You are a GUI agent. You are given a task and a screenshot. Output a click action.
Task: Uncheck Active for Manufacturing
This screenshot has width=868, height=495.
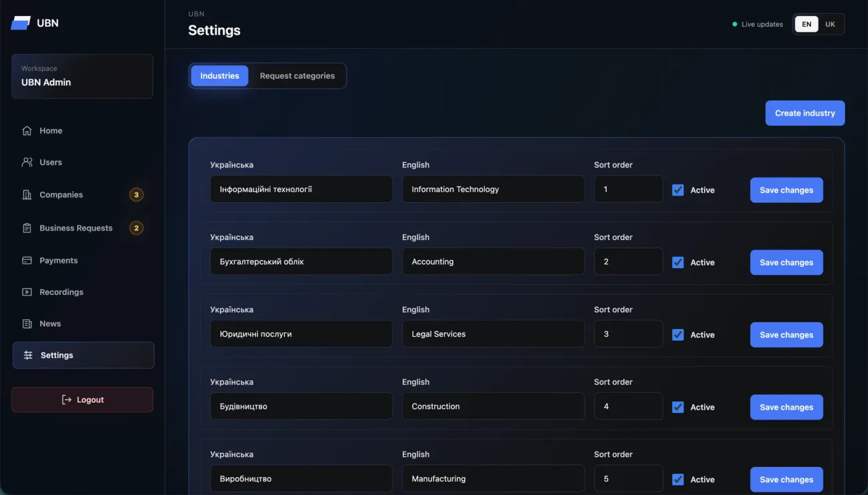tap(678, 480)
